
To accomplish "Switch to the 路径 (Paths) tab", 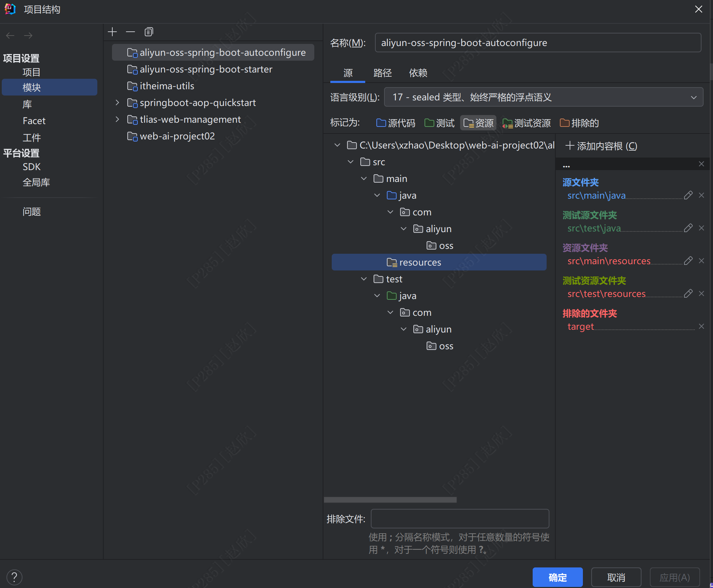I will [x=382, y=73].
